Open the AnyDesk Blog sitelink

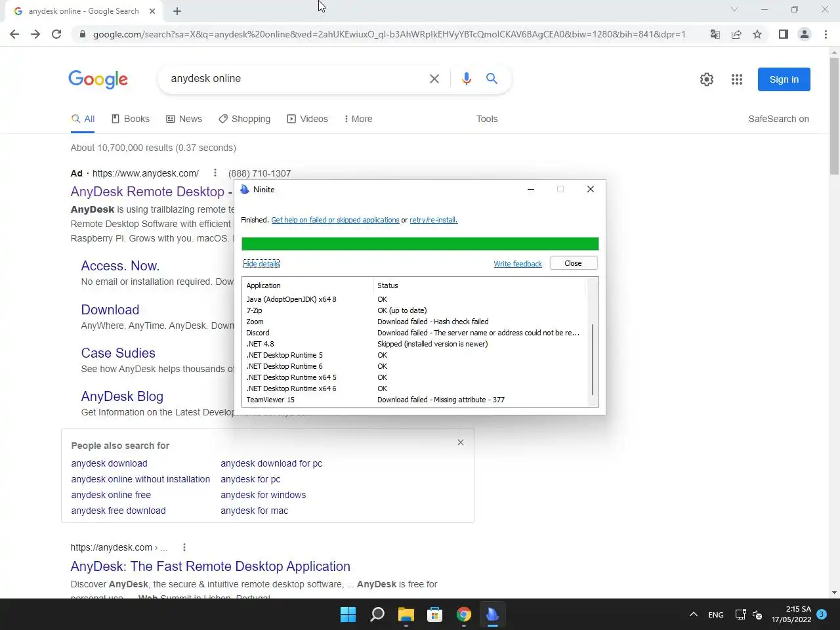pyautogui.click(x=122, y=396)
